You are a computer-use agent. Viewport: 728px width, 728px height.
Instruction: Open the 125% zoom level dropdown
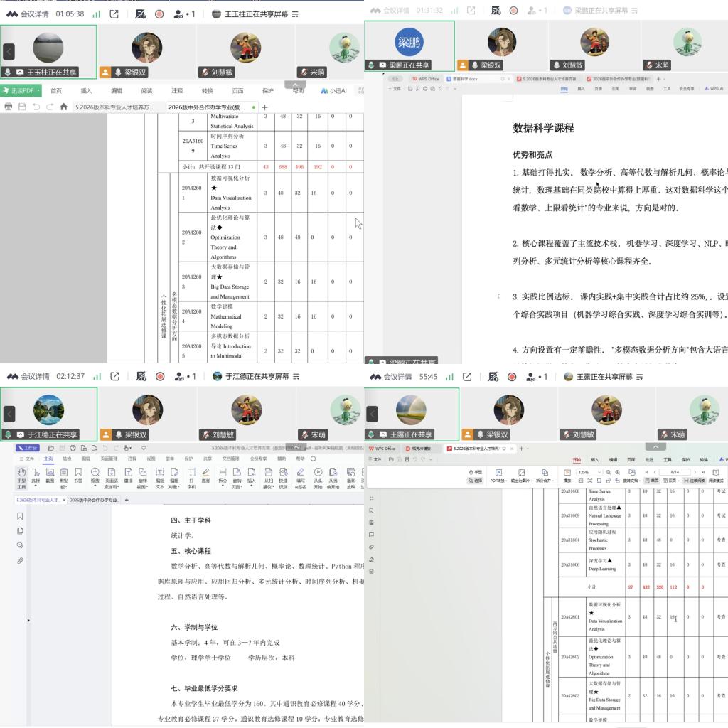coord(589,472)
